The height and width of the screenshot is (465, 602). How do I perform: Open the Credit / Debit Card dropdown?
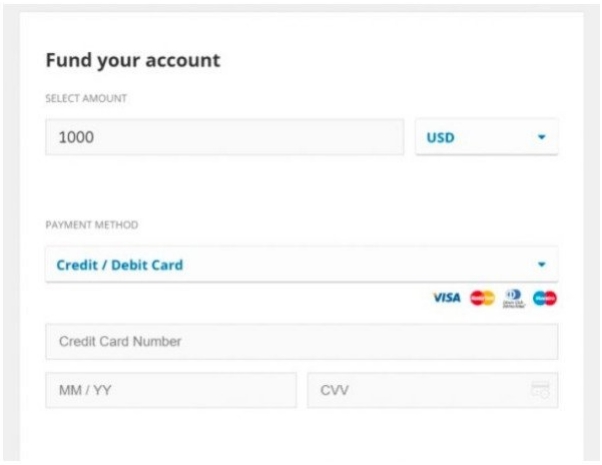click(x=301, y=265)
